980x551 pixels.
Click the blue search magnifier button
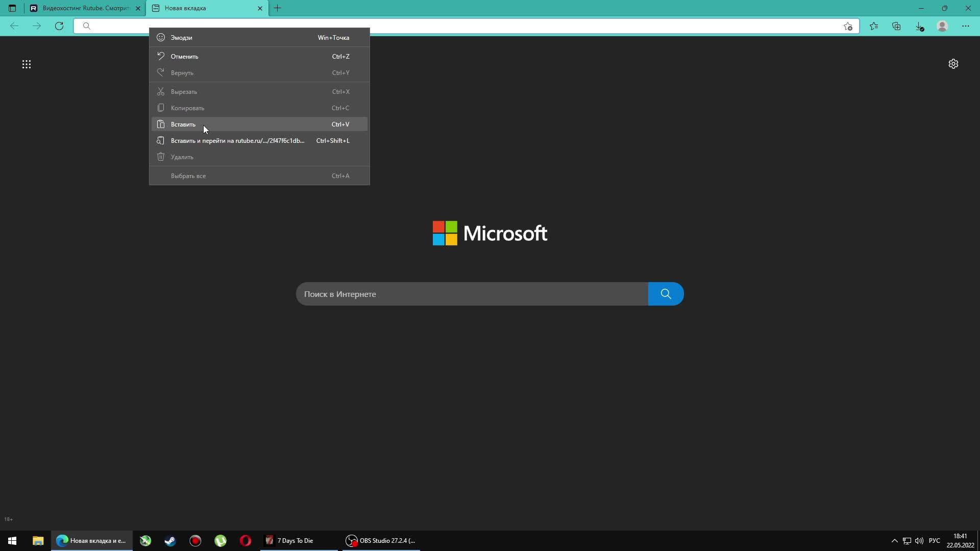(x=666, y=294)
